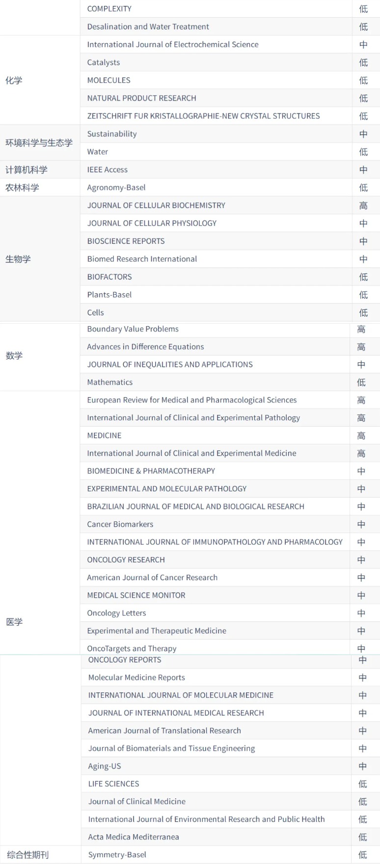Click BIOMEDICINE & PHARMACOTHERAPY
Viewport: 380px width, 868px height.
151,471
